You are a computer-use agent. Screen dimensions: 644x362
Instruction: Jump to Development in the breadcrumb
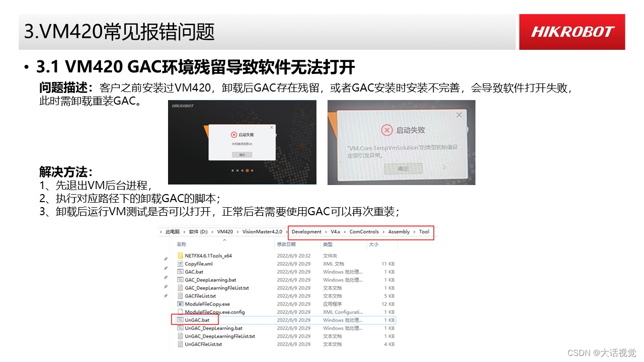(306, 232)
